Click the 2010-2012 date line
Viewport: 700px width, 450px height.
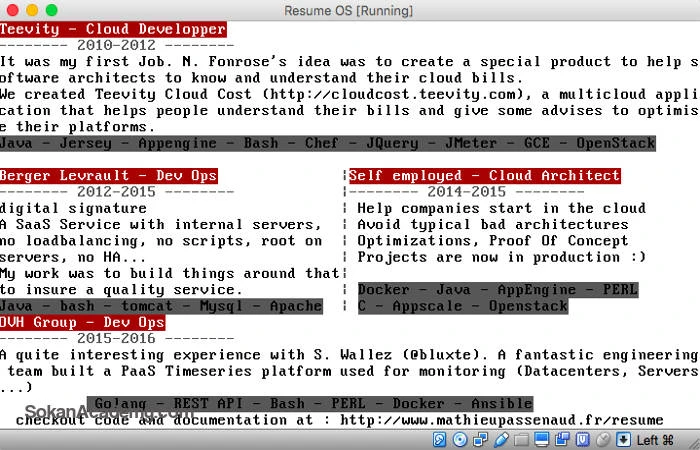point(117,45)
